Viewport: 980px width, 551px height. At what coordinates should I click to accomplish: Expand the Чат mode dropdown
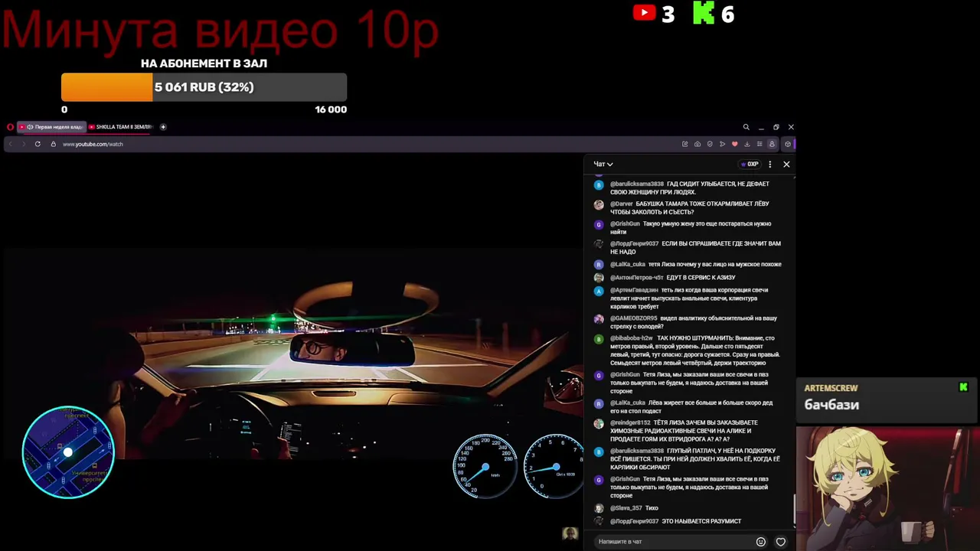click(x=603, y=164)
